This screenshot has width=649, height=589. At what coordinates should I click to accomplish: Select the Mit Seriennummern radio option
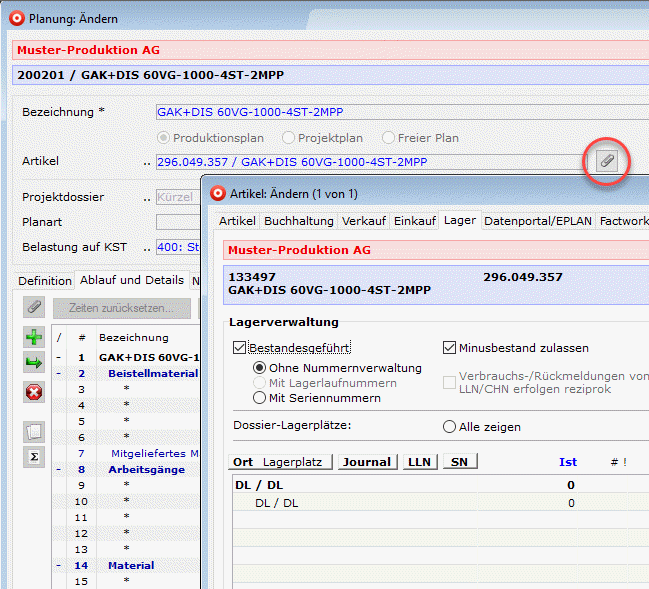coord(260,397)
